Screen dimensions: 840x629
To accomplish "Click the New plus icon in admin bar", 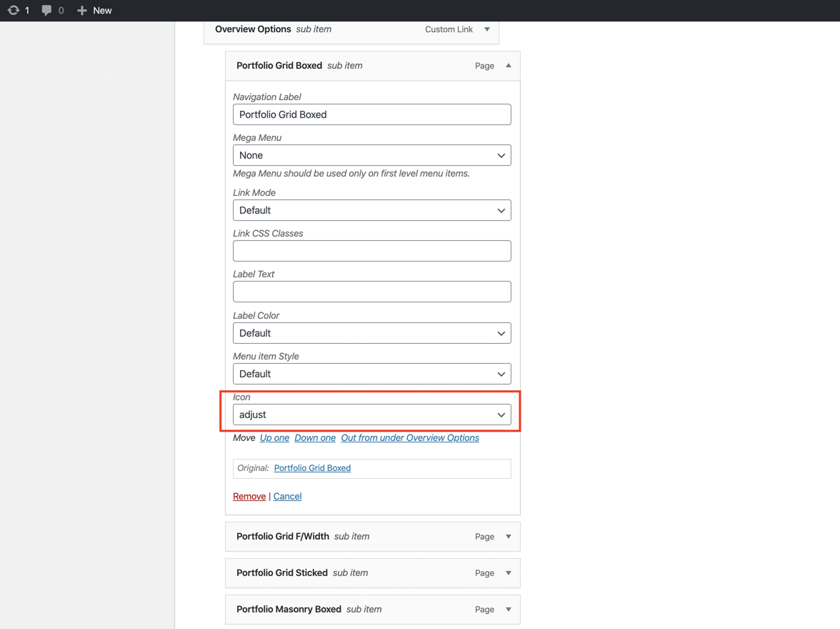I will [82, 10].
